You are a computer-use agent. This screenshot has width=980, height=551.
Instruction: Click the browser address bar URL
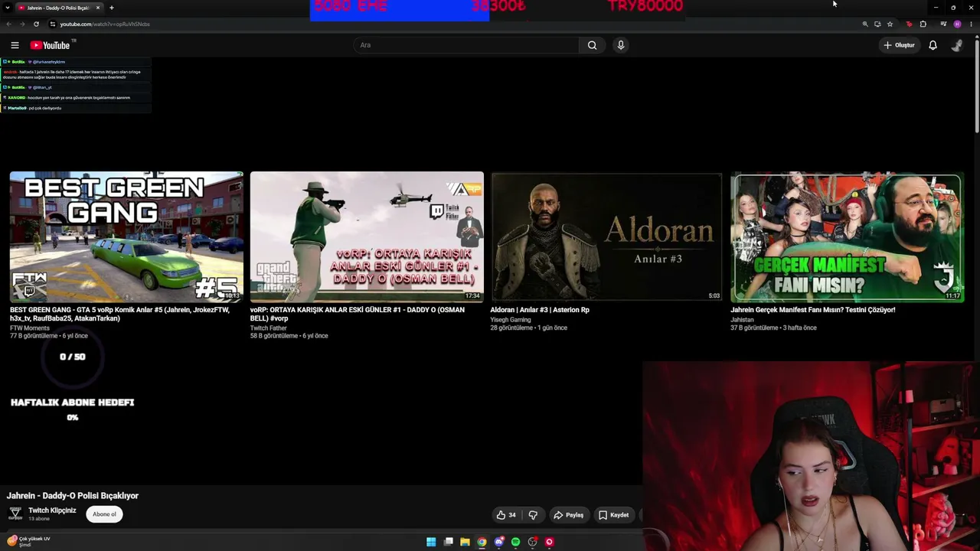click(105, 24)
